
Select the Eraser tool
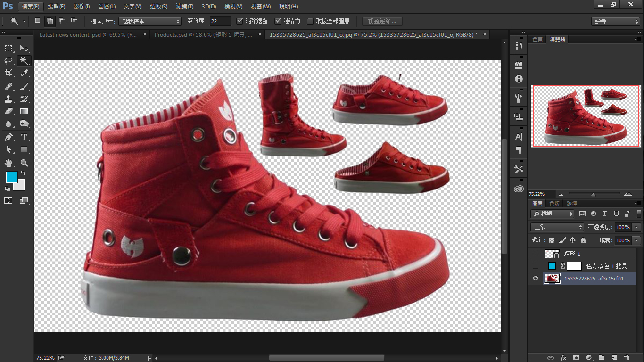point(8,111)
